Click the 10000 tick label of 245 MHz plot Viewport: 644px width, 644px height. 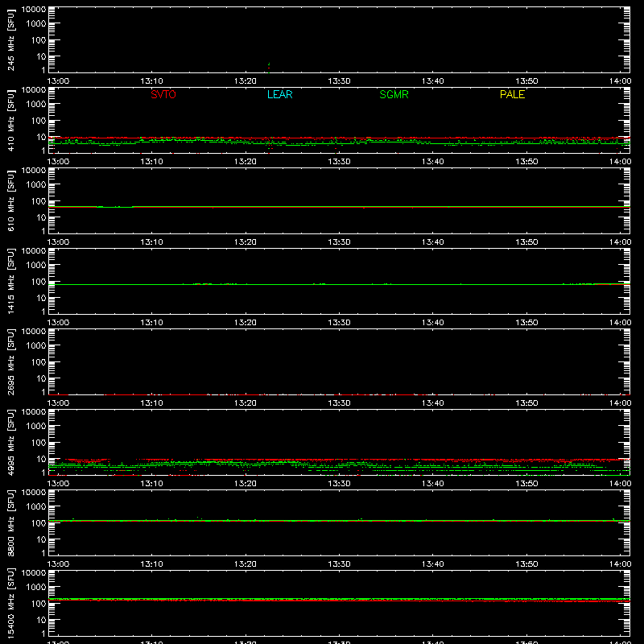(33, 10)
